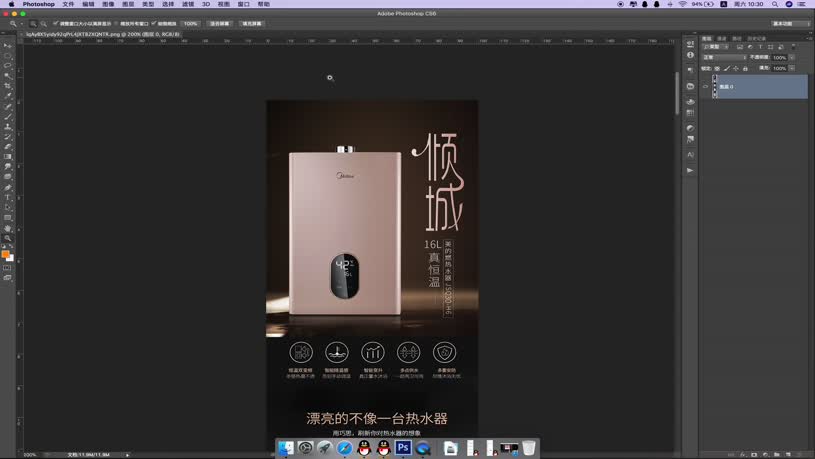Toggle lock position icon
The height and width of the screenshot is (459, 815).
coord(736,69)
